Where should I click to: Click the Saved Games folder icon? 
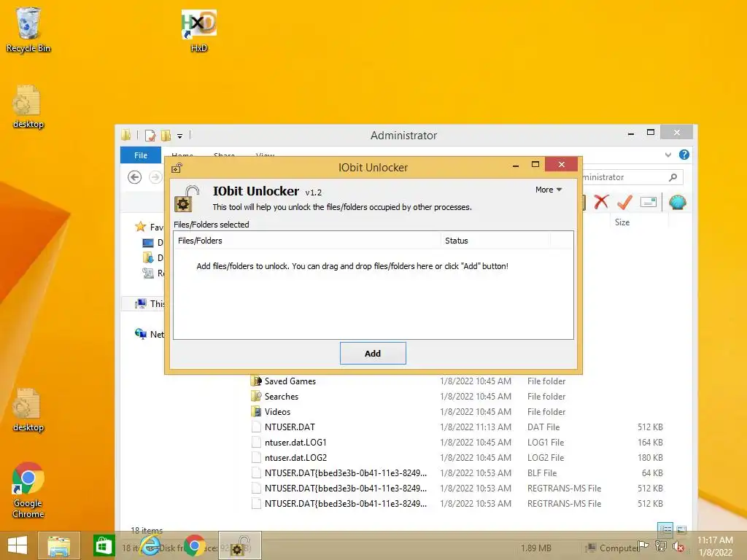click(x=256, y=381)
